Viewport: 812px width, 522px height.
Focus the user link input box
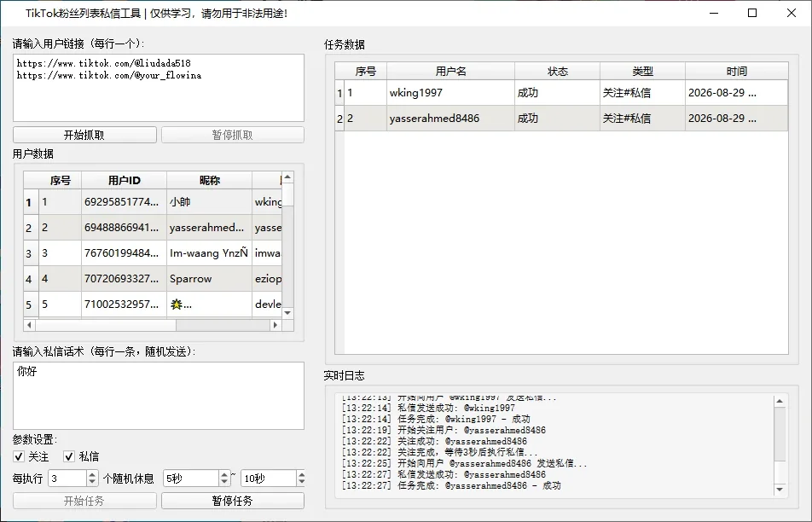(159, 88)
